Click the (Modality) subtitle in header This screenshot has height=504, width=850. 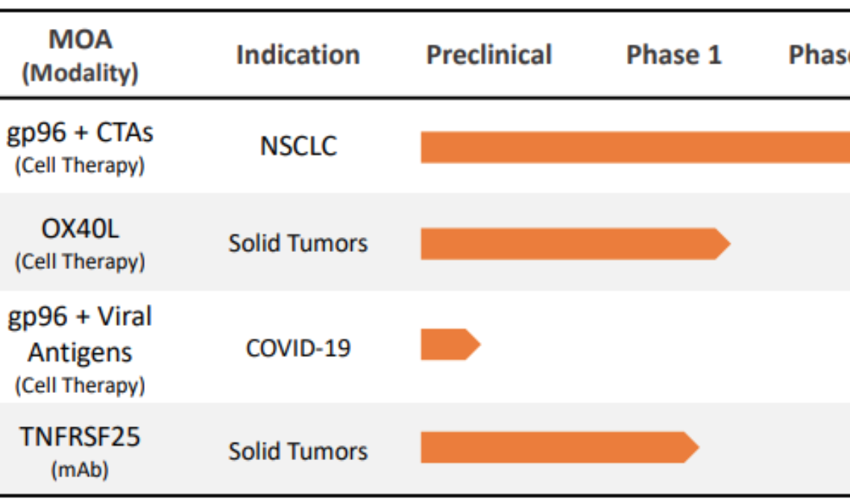80,73
